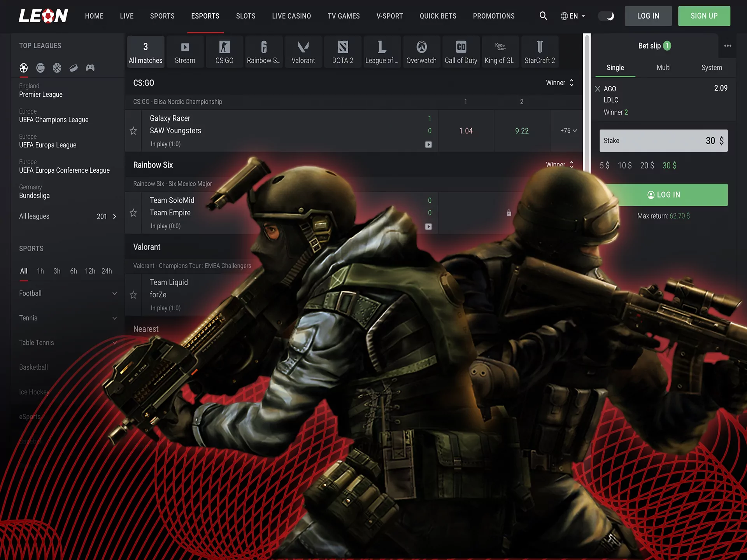The width and height of the screenshot is (747, 560).
Task: Open bet slip three-dots options
Action: (x=728, y=46)
